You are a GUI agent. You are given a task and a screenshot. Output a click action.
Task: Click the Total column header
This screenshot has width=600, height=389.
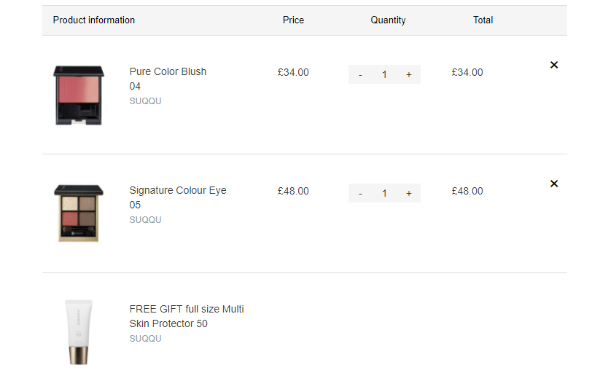pyautogui.click(x=483, y=20)
